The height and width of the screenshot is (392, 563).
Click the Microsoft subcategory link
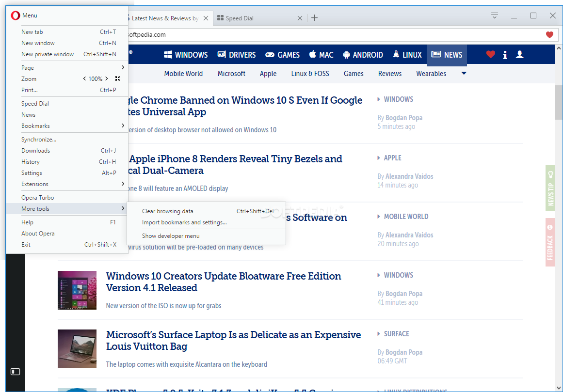(x=231, y=74)
